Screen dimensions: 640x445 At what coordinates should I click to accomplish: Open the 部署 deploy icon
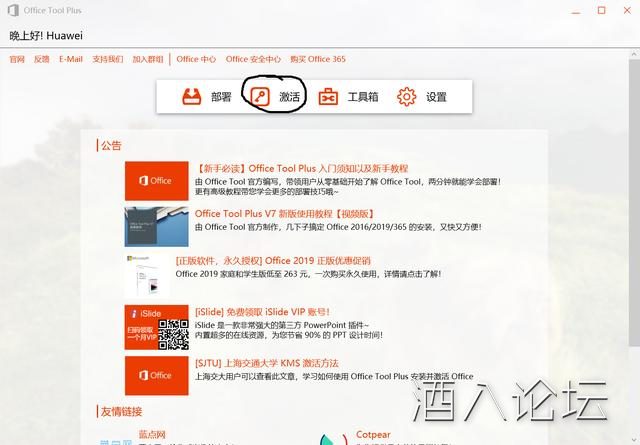[191, 97]
